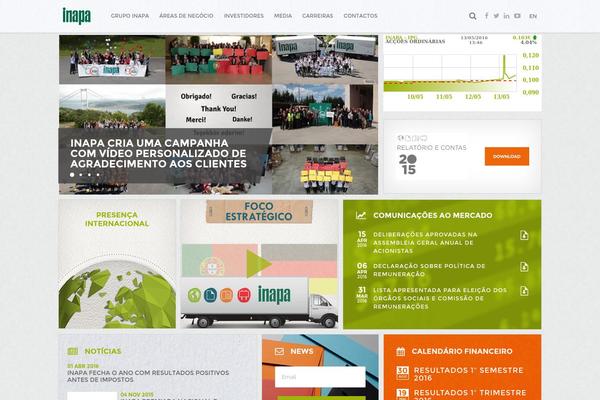Open Declaração sobre Política de Remuneração link
600x400 pixels.
(429, 270)
